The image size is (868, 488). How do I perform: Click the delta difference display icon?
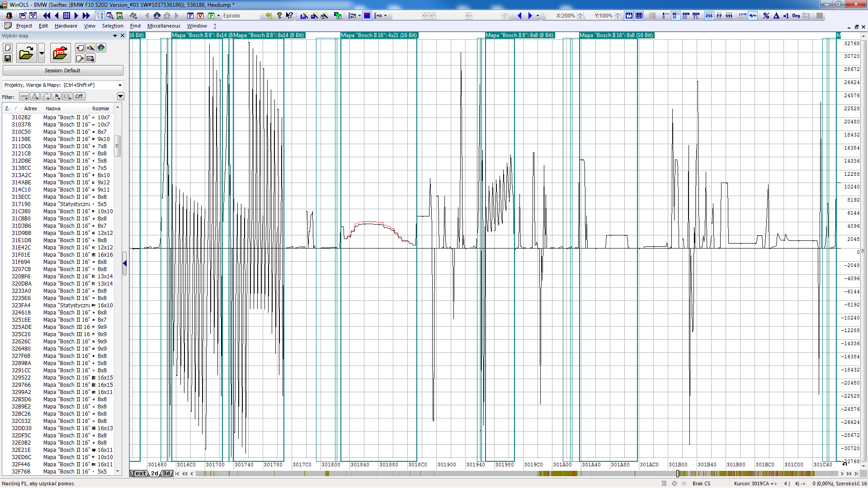click(776, 15)
